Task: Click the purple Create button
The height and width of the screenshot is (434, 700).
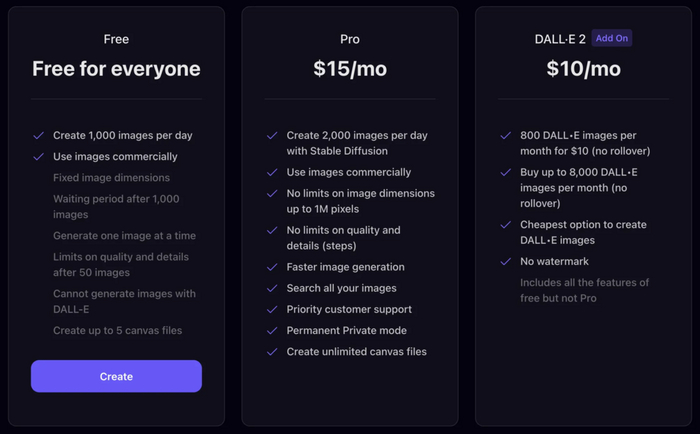Action: click(116, 376)
